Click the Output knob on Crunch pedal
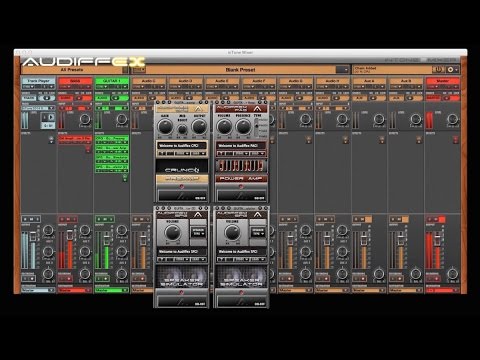This screenshot has width=480, height=360. tap(199, 127)
